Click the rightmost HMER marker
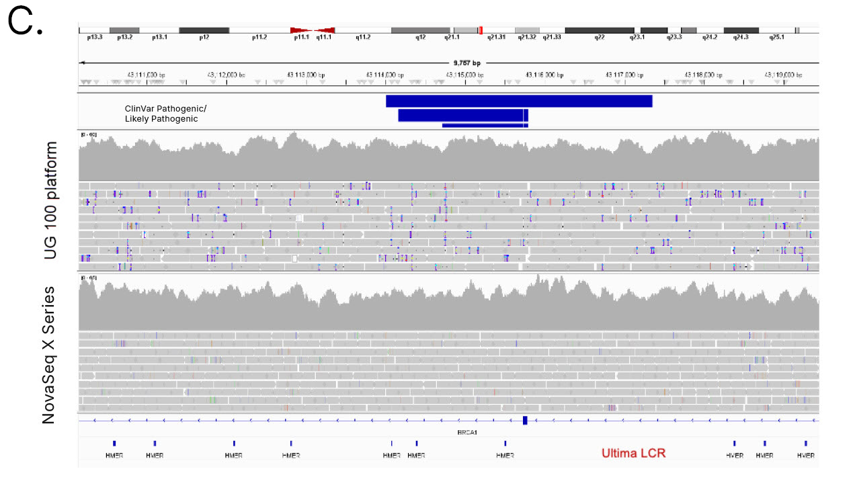 806,444
